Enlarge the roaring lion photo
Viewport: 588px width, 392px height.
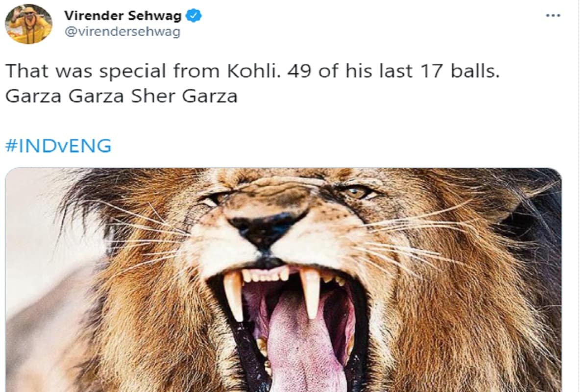pyautogui.click(x=283, y=279)
